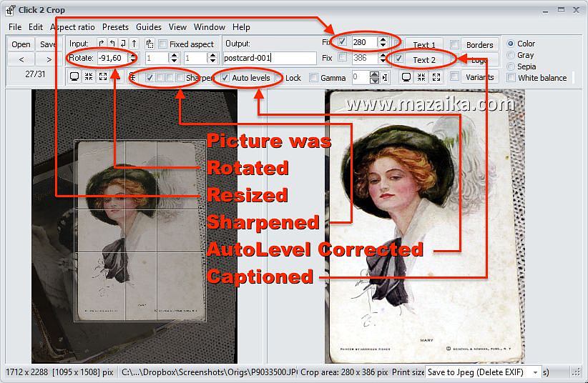588x383 pixels.
Task: Click the Variants button
Action: point(479,77)
